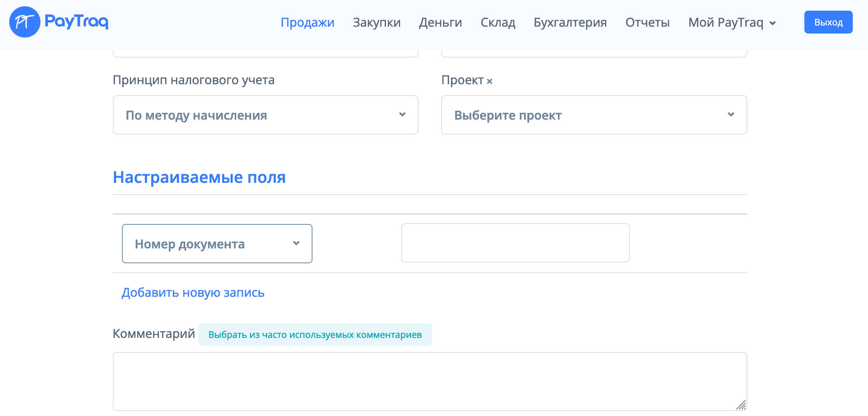Viewport: 868px width, 416px height.
Task: Go to the Закупки menu
Action: click(x=376, y=22)
